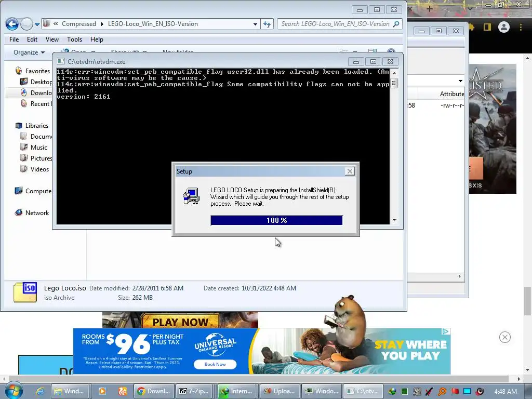Click the AdChoices icon on Universal banner
Viewport: 532px width, 399px height.
[446, 331]
